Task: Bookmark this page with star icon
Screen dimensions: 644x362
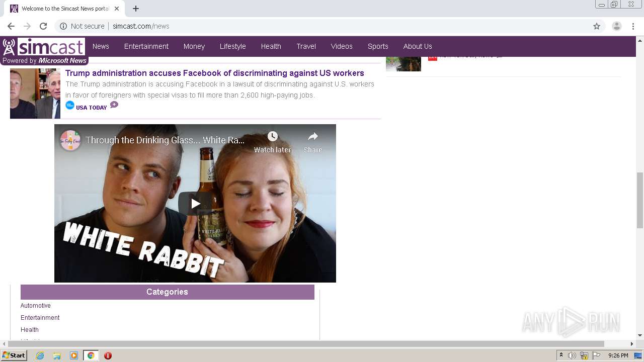Action: tap(597, 26)
